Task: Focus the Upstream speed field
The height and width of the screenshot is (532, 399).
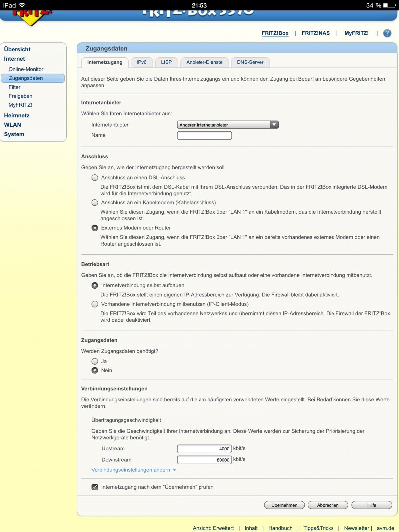Action: coord(204,449)
